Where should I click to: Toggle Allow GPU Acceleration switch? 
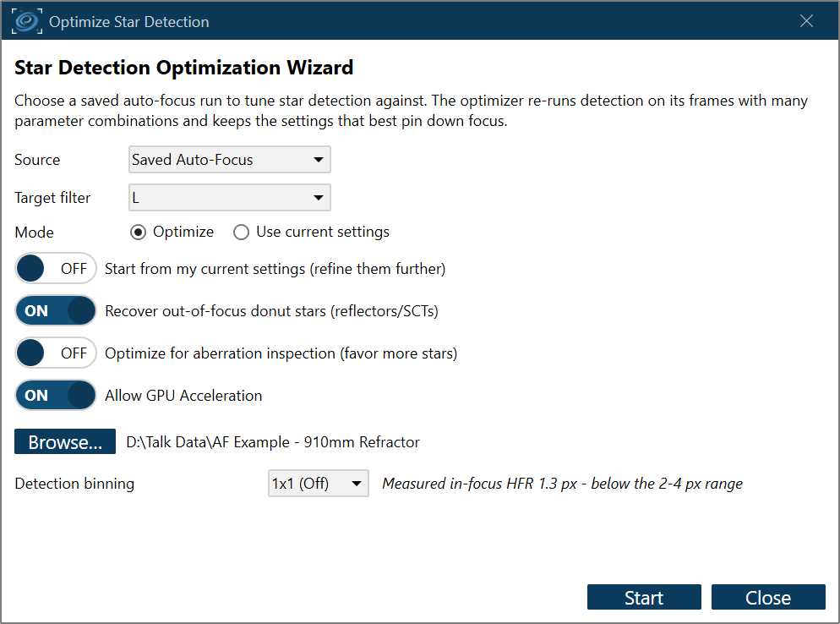click(55, 395)
